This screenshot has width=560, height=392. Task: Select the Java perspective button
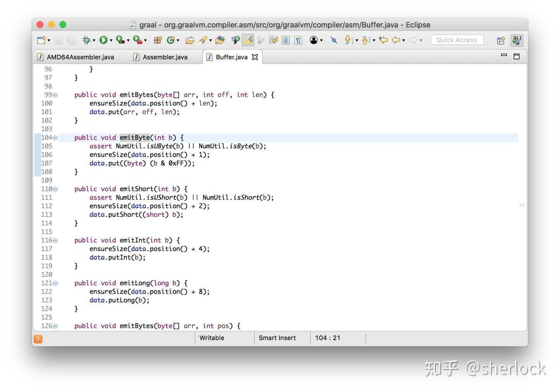coord(516,40)
